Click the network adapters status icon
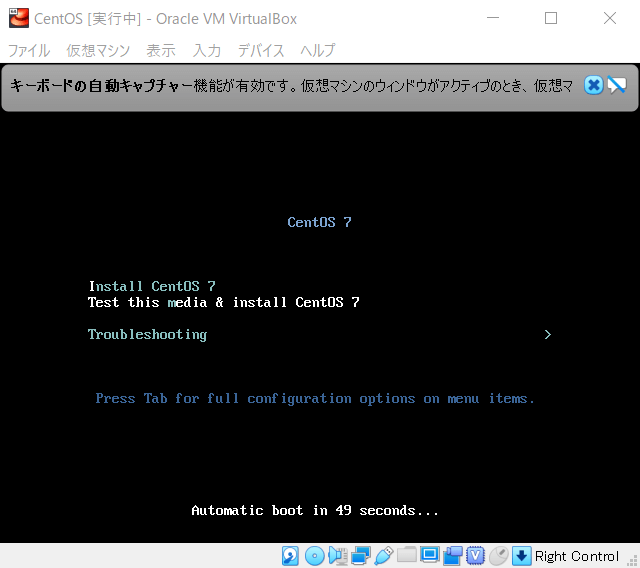 point(361,556)
